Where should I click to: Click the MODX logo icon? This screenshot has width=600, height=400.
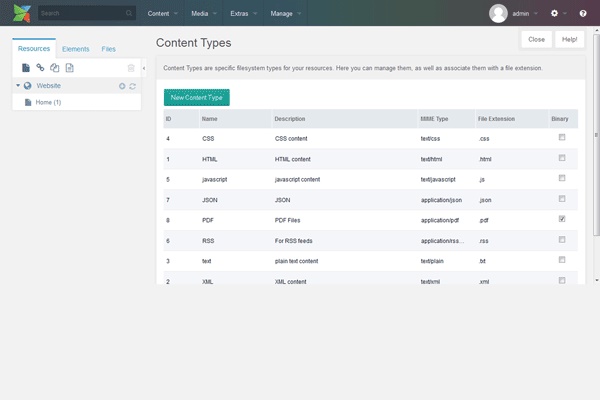pyautogui.click(x=22, y=13)
